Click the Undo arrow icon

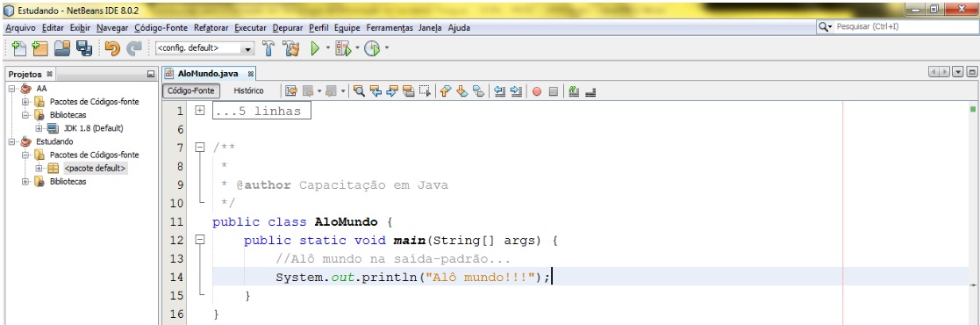112,48
